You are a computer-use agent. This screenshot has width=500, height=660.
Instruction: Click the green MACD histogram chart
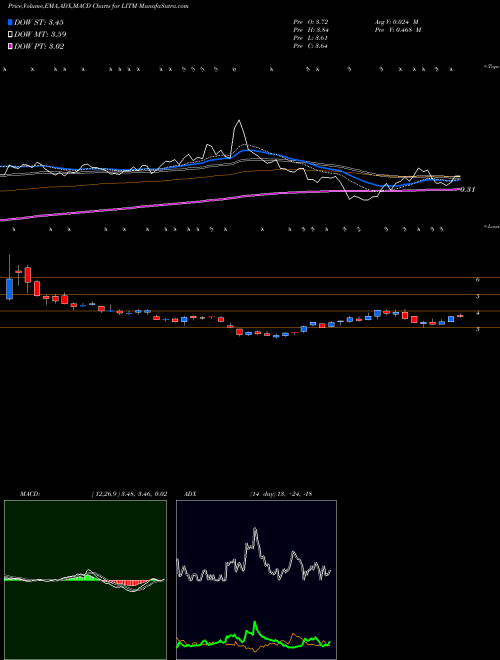click(85, 580)
